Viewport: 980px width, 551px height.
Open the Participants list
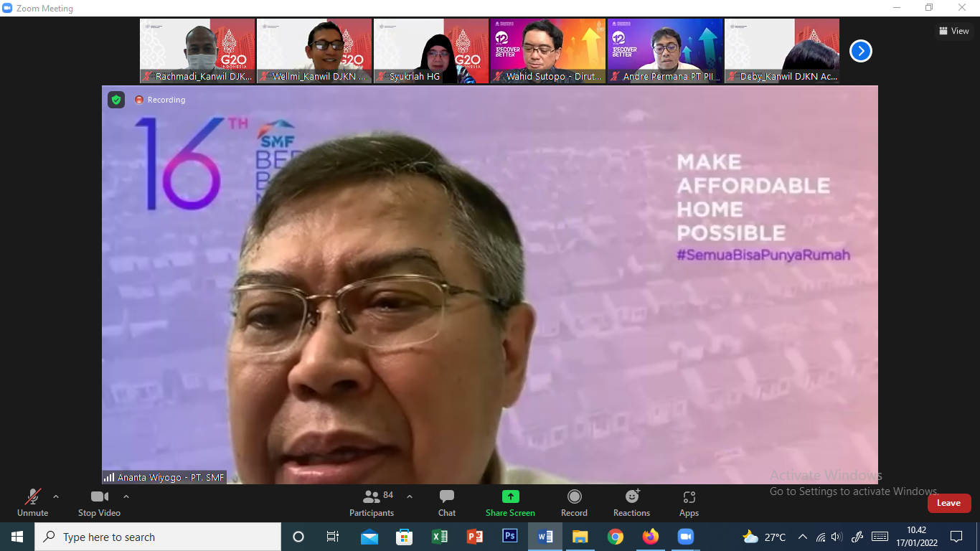click(372, 502)
